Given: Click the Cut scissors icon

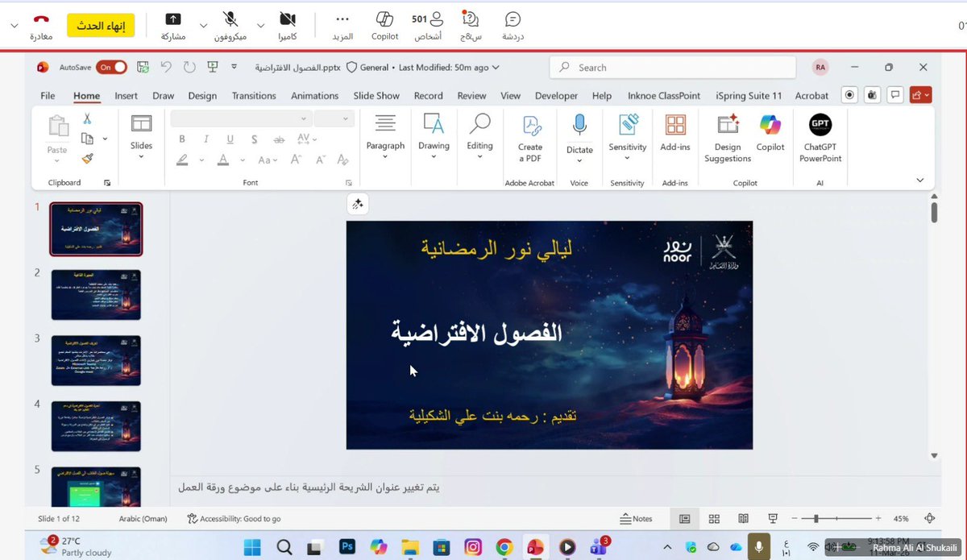Looking at the screenshot, I should [87, 118].
